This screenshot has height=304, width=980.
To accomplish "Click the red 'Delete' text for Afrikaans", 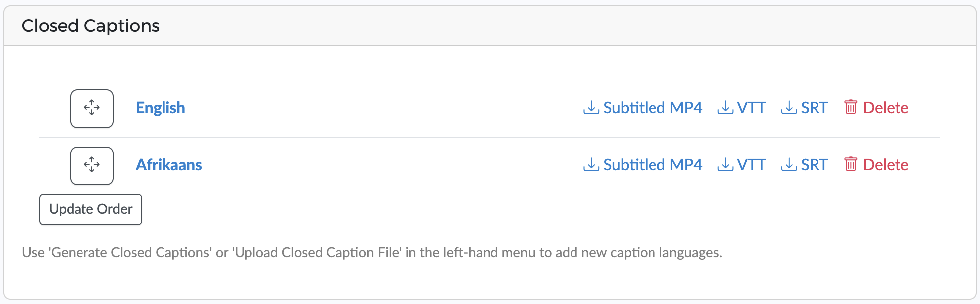I will (886, 165).
